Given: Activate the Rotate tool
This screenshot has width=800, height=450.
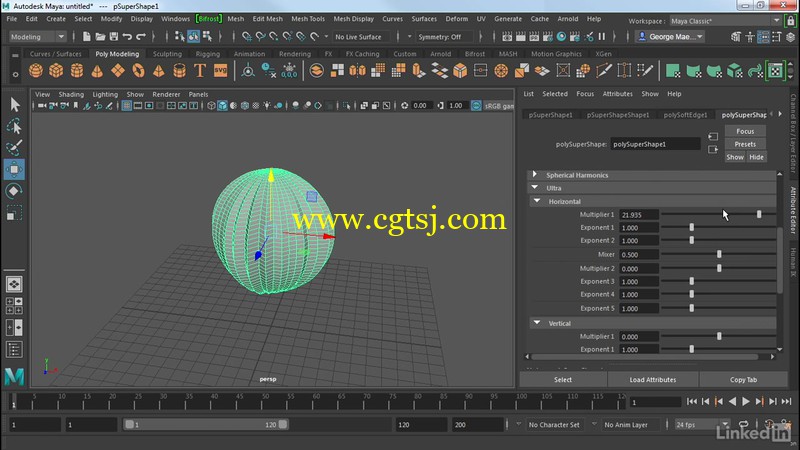Looking at the screenshot, I should 14,191.
